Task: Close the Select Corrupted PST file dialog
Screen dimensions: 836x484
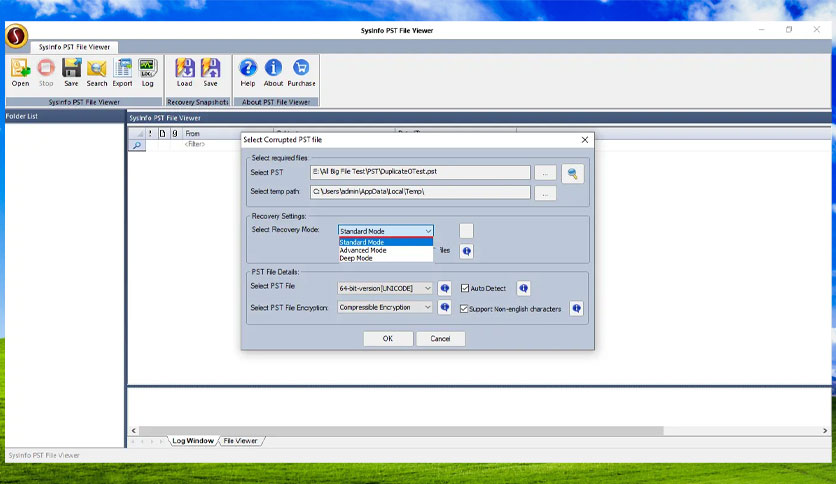Action: click(585, 140)
